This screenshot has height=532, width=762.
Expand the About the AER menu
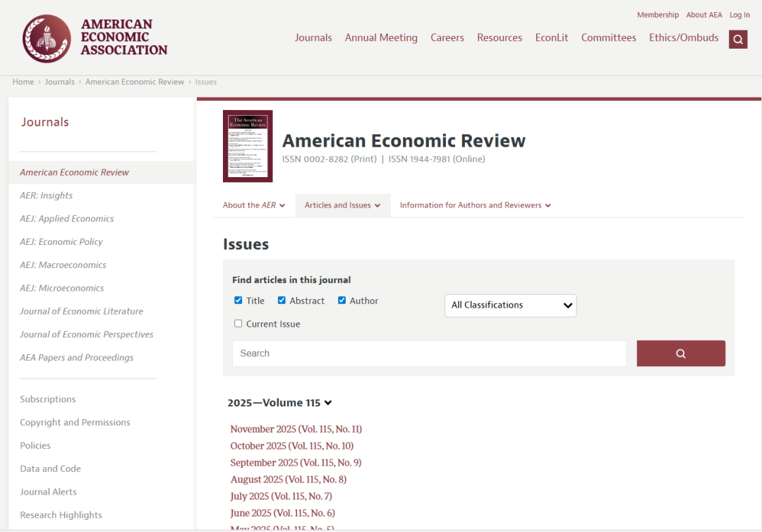[x=254, y=205]
